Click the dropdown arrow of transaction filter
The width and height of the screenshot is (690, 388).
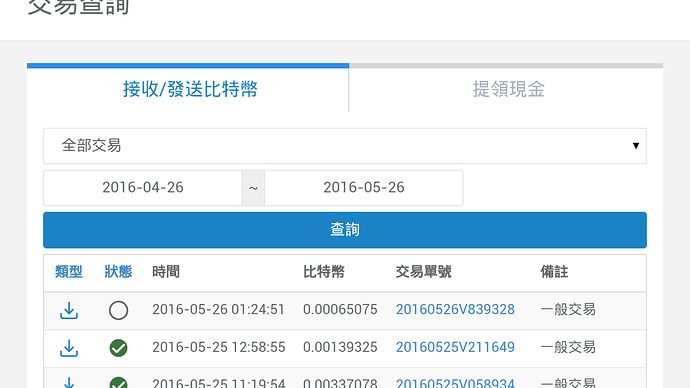[x=635, y=146]
